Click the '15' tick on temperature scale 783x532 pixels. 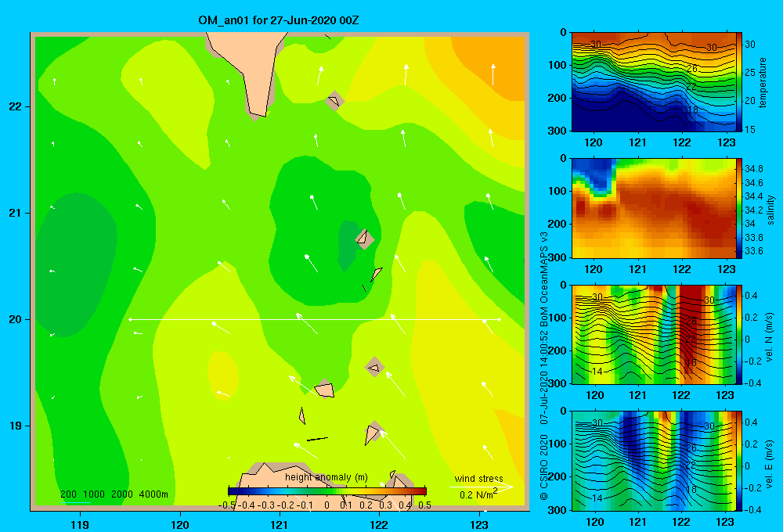tap(750, 129)
